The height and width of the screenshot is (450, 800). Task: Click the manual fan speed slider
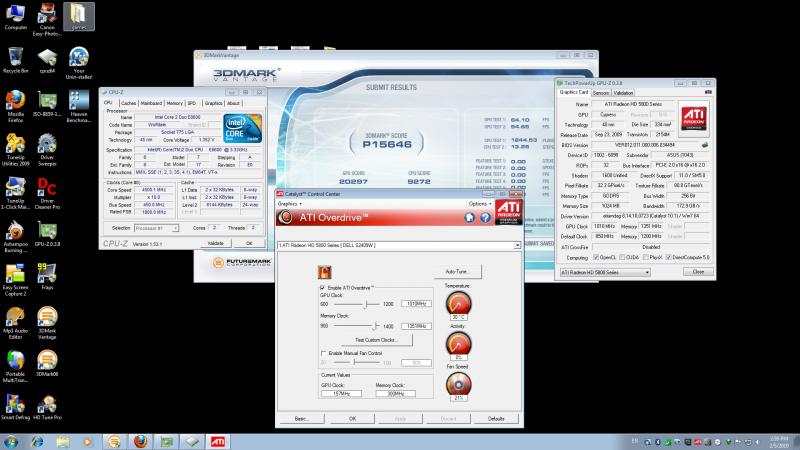355,363
